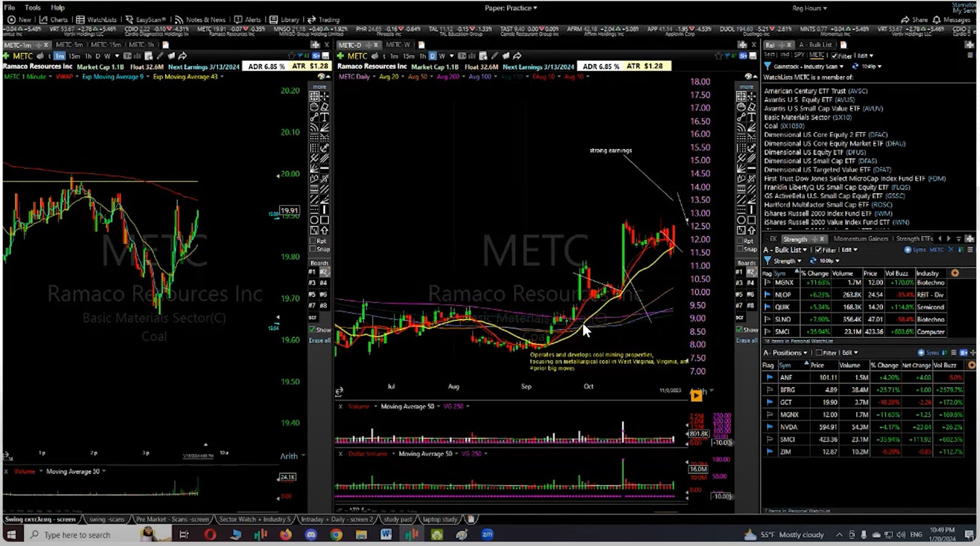Open Notes & News feed
980x546 pixels.
pyautogui.click(x=200, y=20)
